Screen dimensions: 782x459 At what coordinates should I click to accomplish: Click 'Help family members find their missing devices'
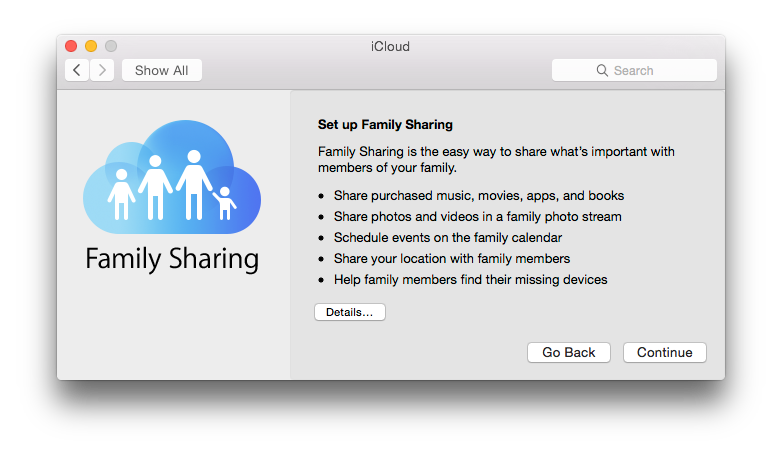tap(471, 279)
